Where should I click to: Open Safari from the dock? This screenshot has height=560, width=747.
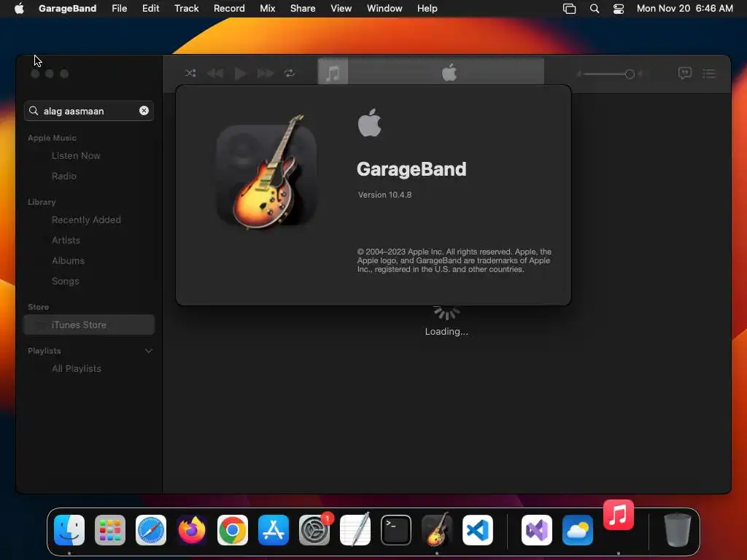click(151, 530)
